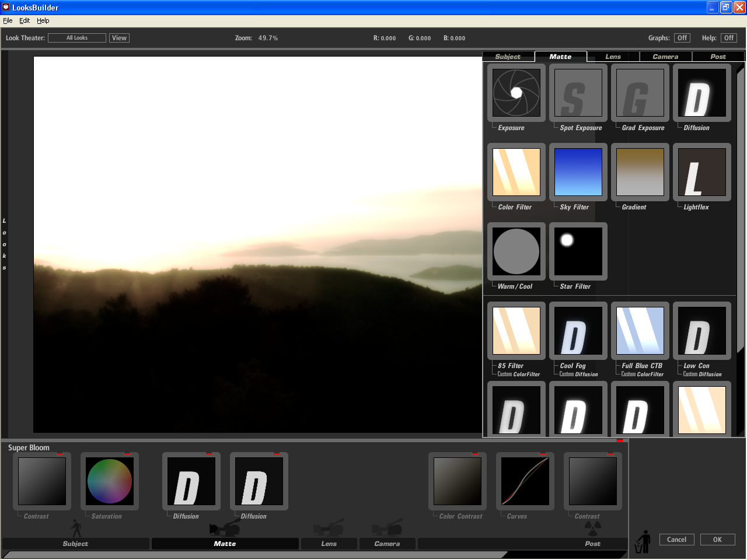Click the OK button
Viewport: 747px width, 560px height.
[717, 539]
